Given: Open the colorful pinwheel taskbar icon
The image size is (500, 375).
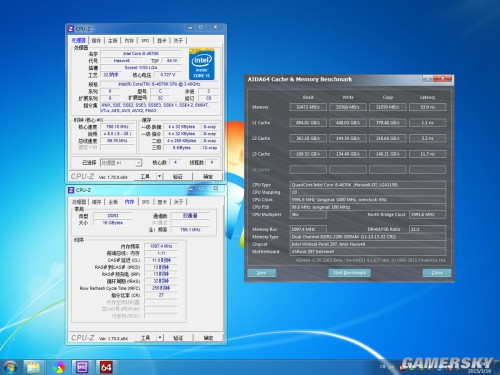Looking at the screenshot, I should click(59, 367).
